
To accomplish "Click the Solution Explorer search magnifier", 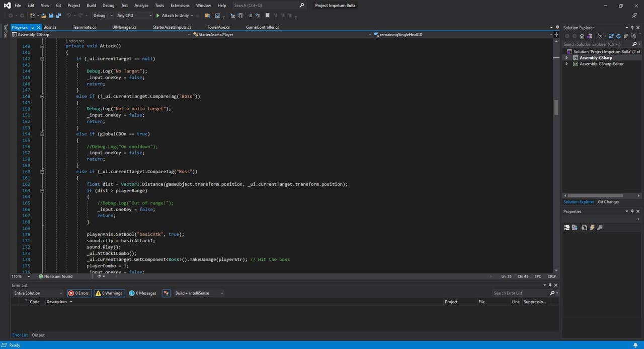I will (x=635, y=44).
